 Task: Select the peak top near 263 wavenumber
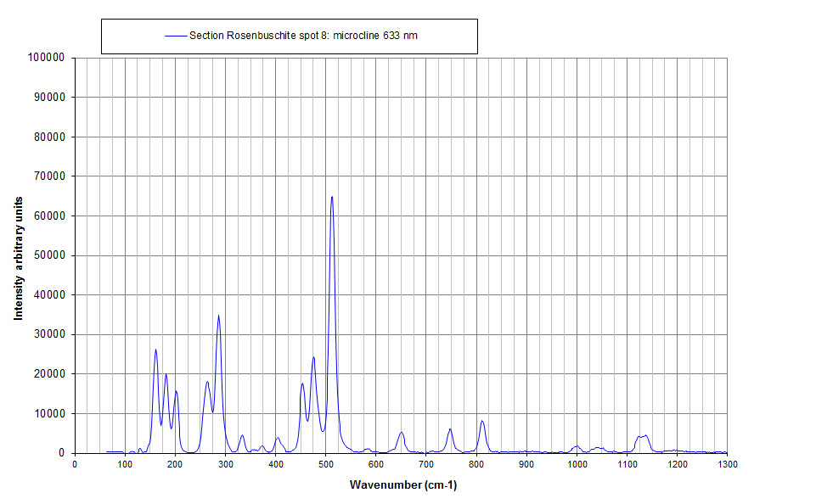click(x=207, y=382)
